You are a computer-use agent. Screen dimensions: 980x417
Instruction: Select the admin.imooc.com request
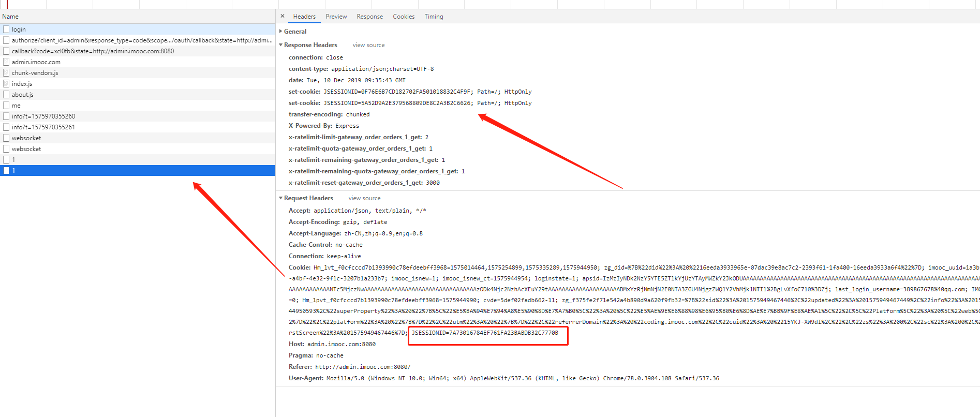point(138,62)
